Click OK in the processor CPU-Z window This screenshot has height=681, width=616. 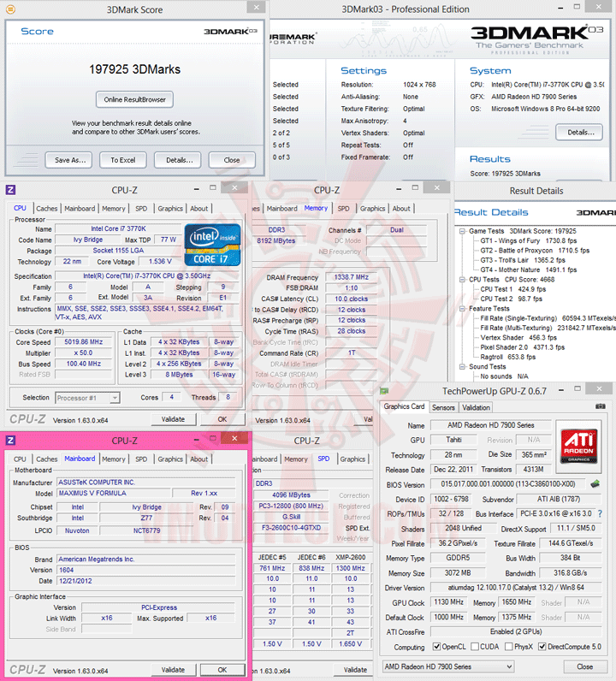tap(222, 419)
